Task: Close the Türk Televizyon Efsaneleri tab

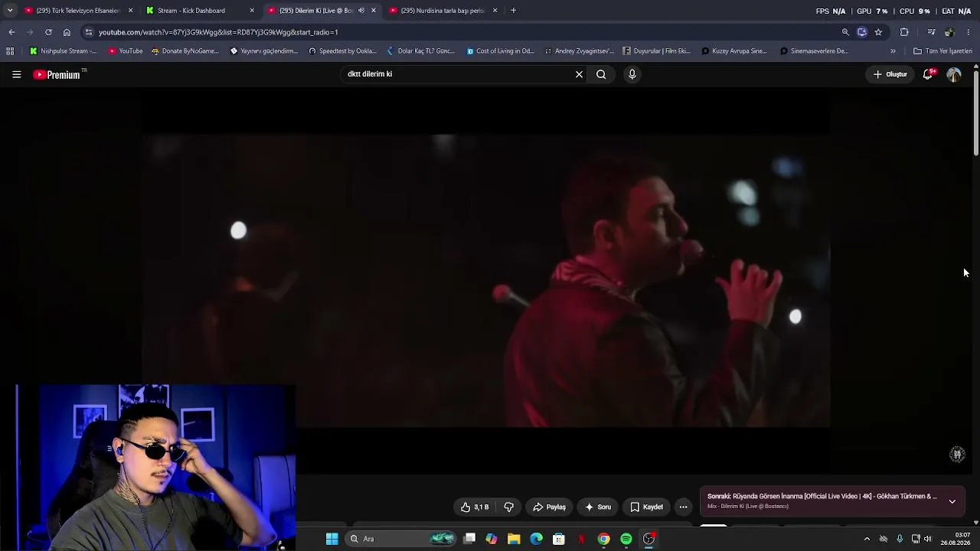Action: 130,11
